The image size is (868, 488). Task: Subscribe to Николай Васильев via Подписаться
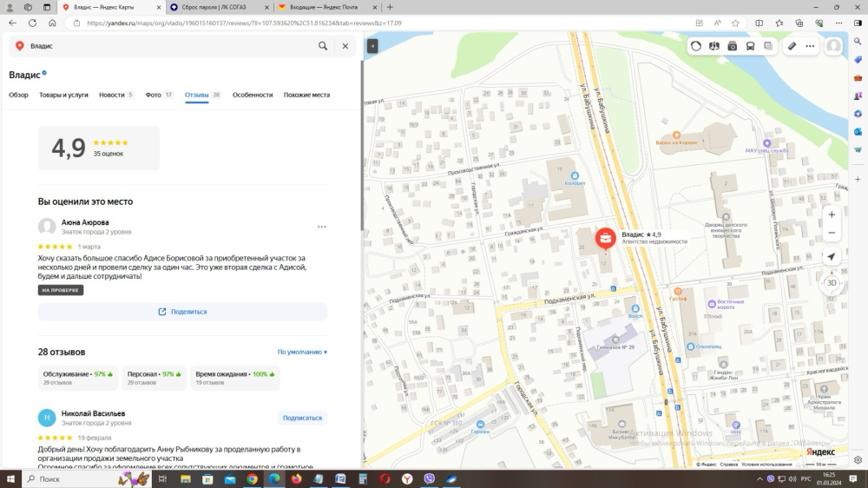click(302, 418)
